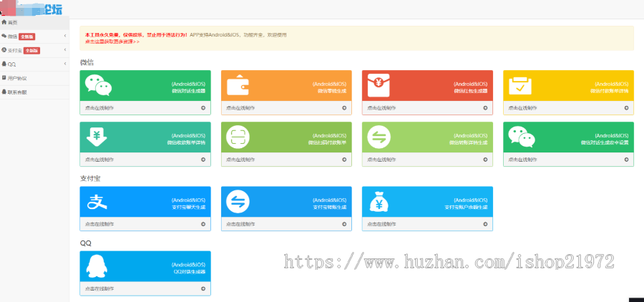Click the transfer arrows icon on 支付宝转账生成 card
The height and width of the screenshot is (302, 644).
point(238,202)
